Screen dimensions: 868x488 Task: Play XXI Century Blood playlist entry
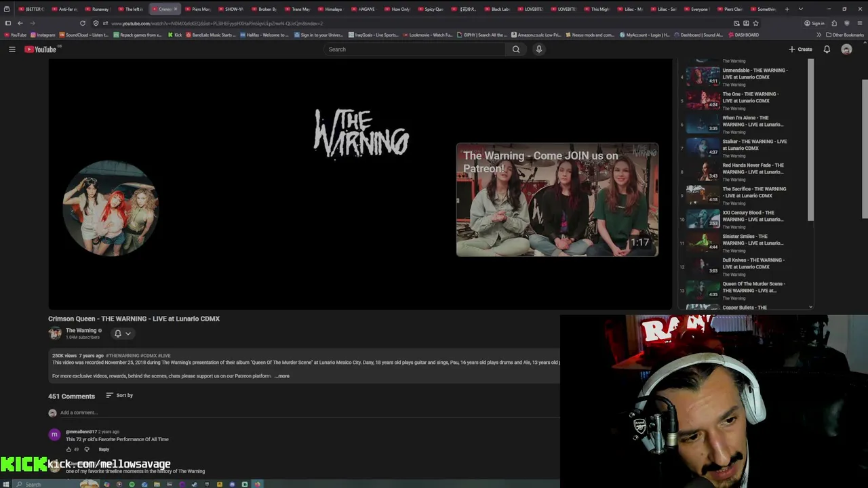[743, 218]
